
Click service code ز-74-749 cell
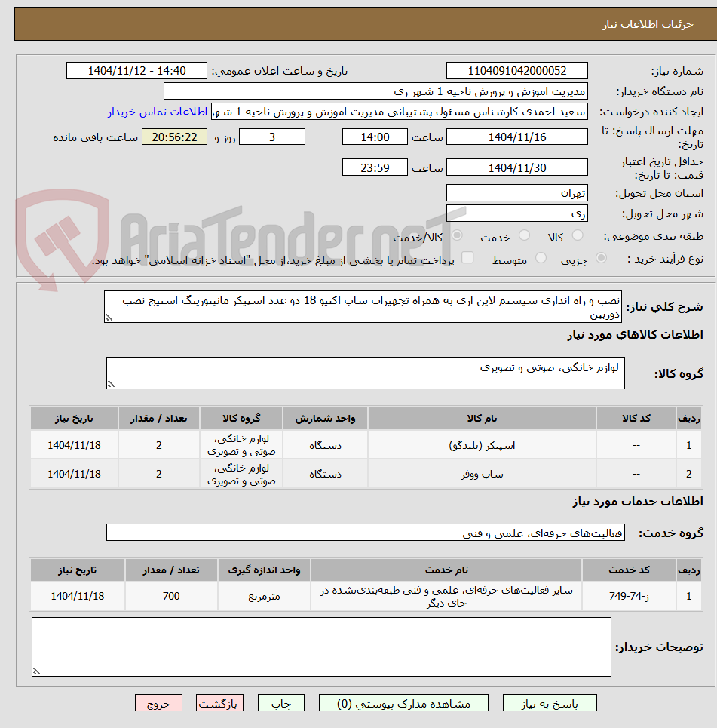tap(629, 596)
